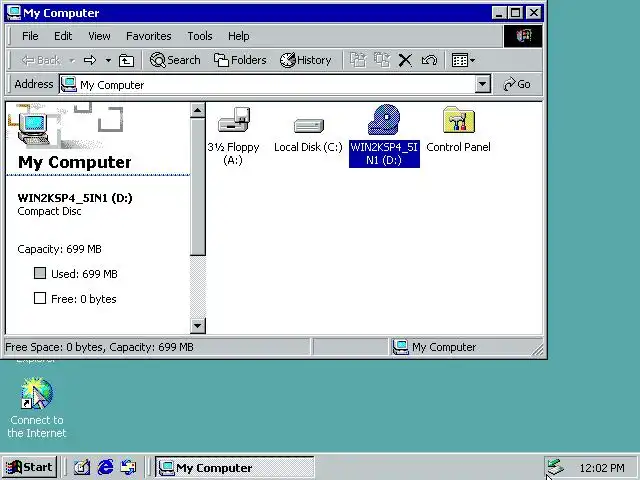
Task: Open the Connect to the Internet desktop shortcut
Action: (37, 407)
